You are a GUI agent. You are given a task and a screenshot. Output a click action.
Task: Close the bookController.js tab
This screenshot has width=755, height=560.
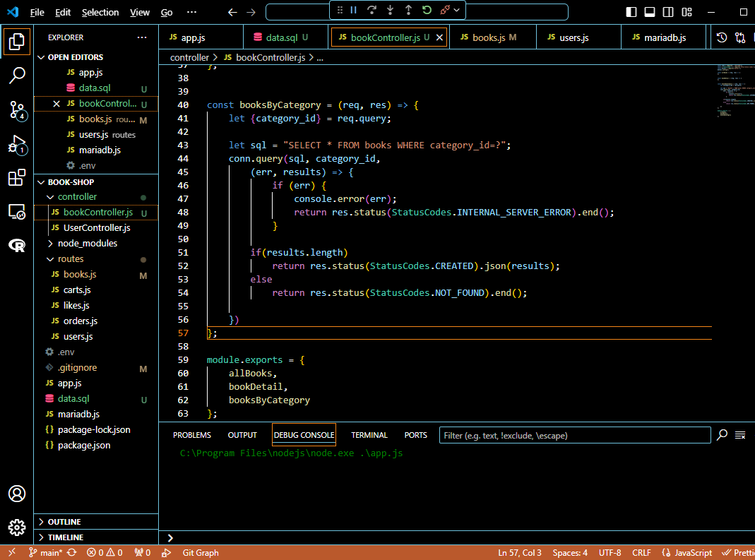coord(439,37)
